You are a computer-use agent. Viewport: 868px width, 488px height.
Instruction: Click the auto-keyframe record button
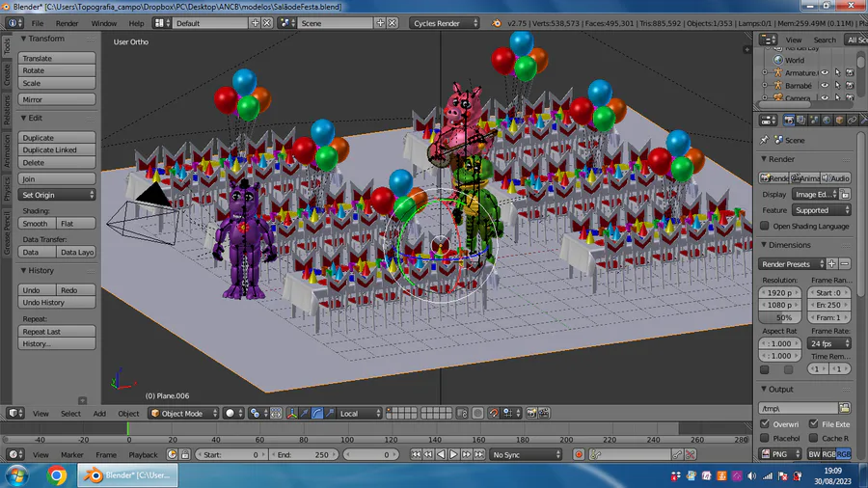(x=579, y=455)
